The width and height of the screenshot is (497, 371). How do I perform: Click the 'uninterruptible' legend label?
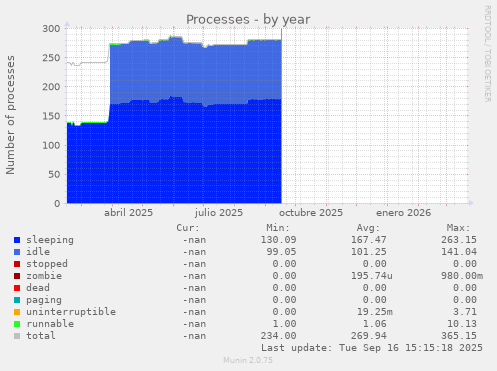click(x=71, y=312)
